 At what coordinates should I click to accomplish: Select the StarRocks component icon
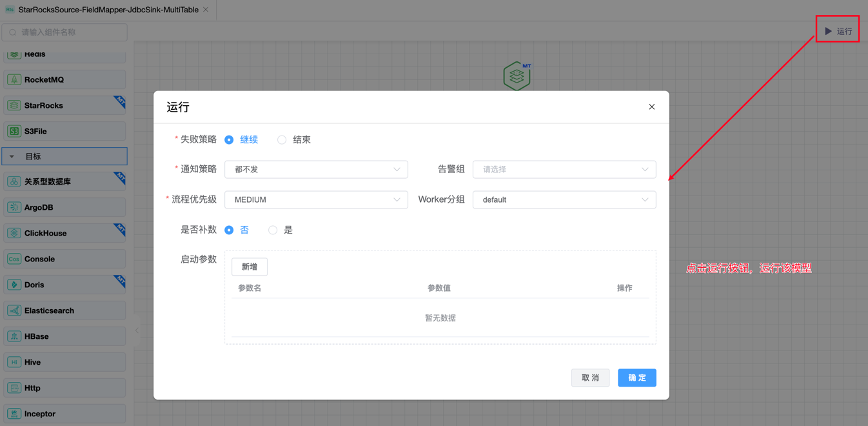14,105
